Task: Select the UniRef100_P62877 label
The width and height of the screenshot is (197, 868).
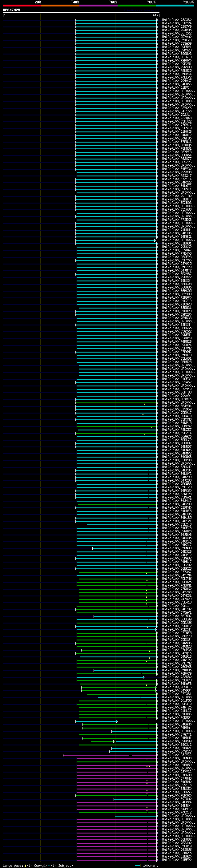Action: coord(176,159)
